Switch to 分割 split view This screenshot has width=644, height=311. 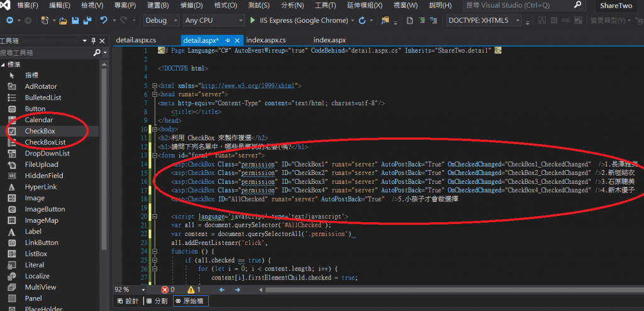(157, 301)
